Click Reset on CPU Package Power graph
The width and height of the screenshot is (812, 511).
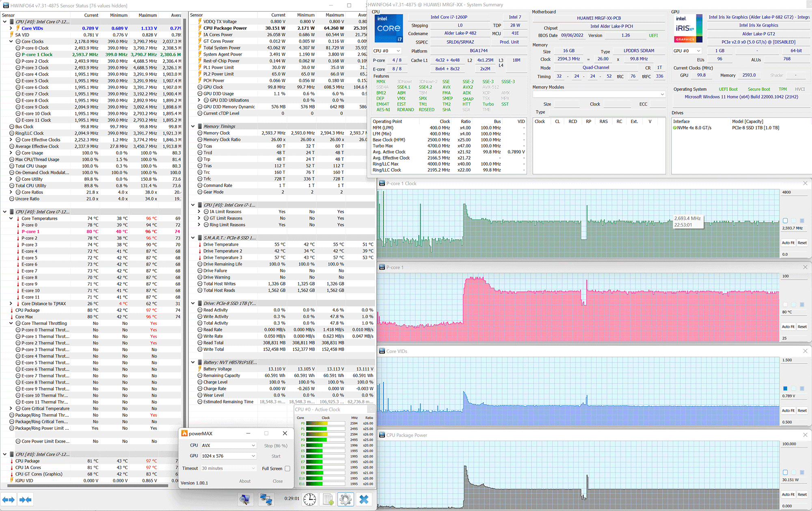(x=802, y=494)
